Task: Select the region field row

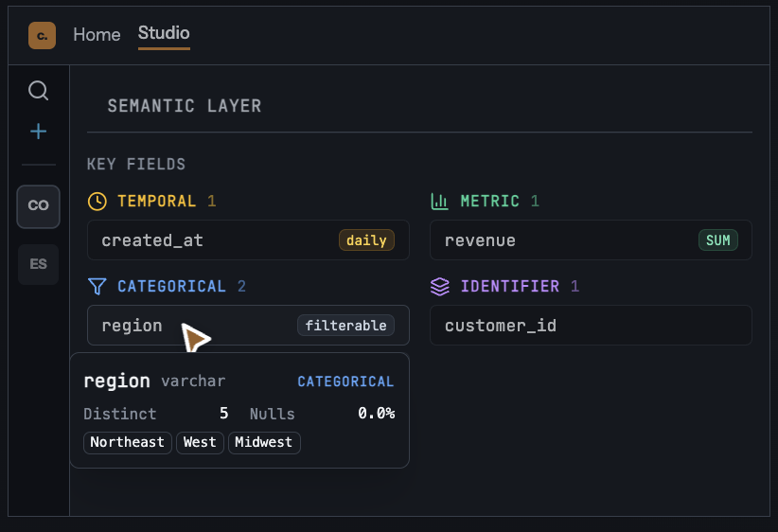Action: [248, 325]
